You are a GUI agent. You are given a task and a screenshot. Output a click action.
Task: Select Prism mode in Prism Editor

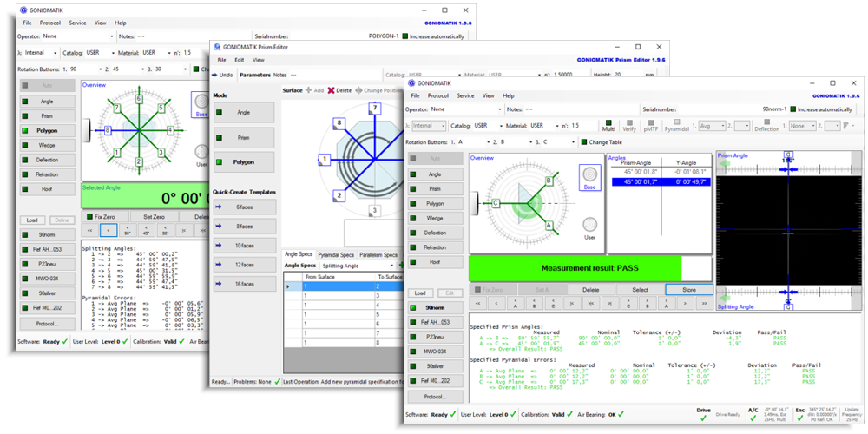click(244, 137)
